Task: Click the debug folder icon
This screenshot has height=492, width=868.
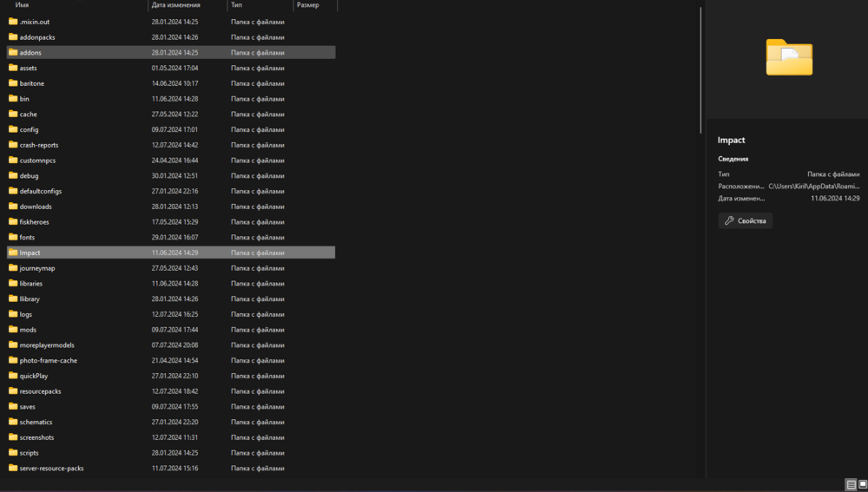Action: pyautogui.click(x=13, y=175)
